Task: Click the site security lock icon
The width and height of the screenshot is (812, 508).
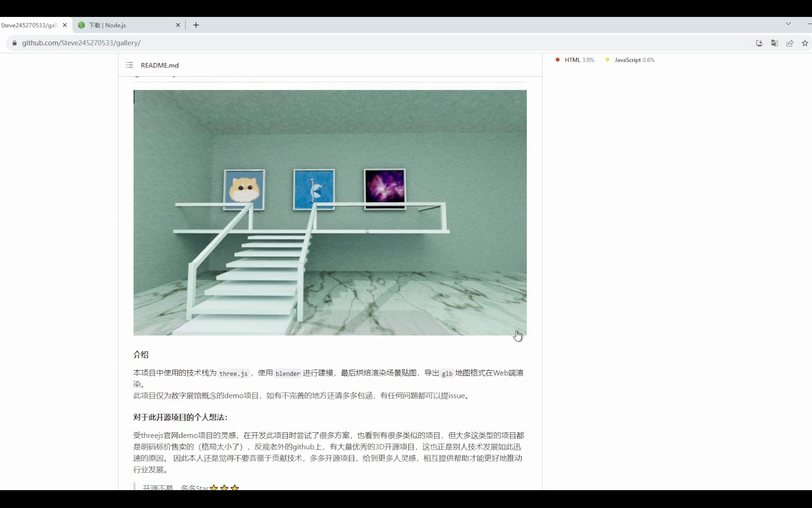Action: [14, 43]
